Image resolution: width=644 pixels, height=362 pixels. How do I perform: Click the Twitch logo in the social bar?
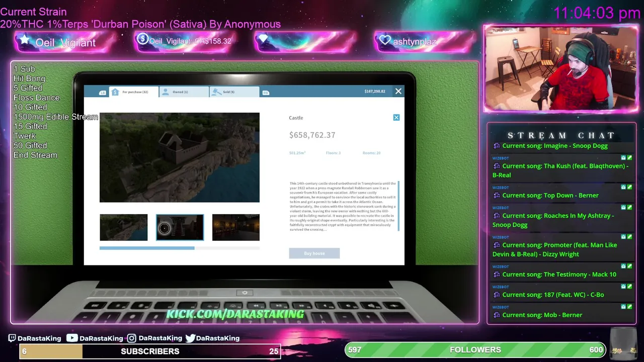coord(12,338)
